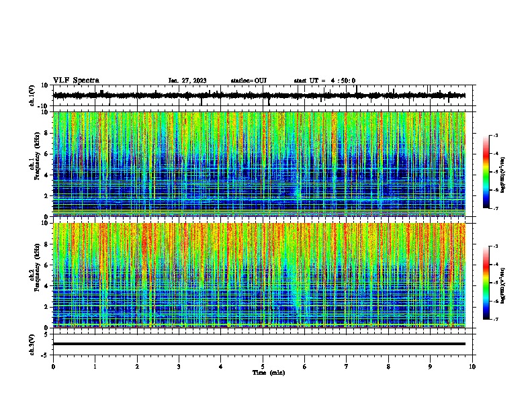Click the "6" kHz tick on ch.1 frequency axis
Screen dimensions: 532x411
pyautogui.click(x=46, y=154)
